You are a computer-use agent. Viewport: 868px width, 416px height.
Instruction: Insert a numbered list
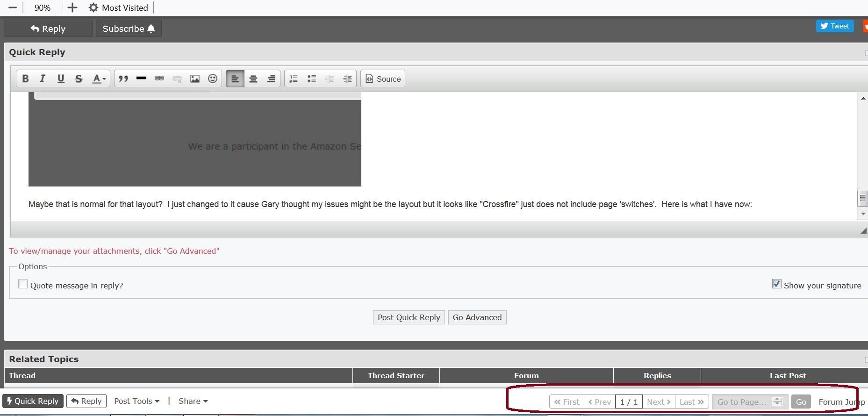(x=294, y=79)
